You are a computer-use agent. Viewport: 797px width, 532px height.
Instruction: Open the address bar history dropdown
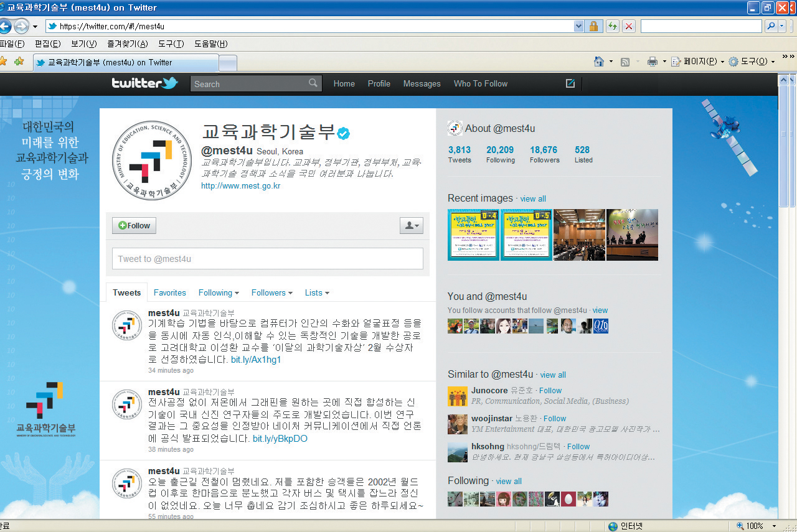click(x=578, y=26)
